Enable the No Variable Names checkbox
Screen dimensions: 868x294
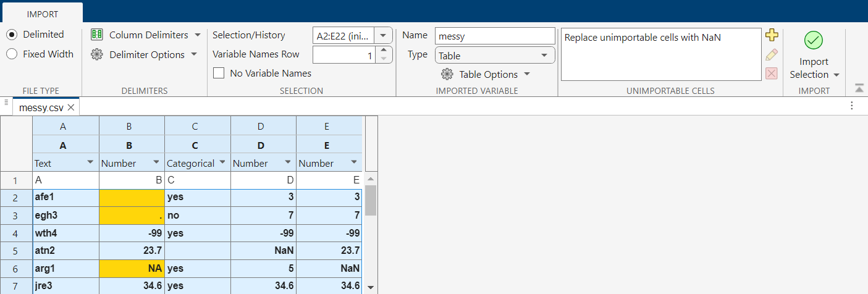coord(218,73)
